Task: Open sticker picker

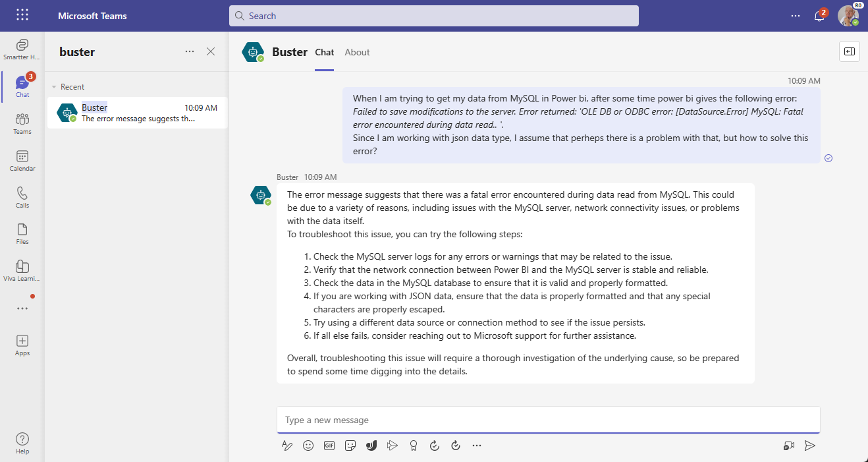Action: pyautogui.click(x=350, y=446)
